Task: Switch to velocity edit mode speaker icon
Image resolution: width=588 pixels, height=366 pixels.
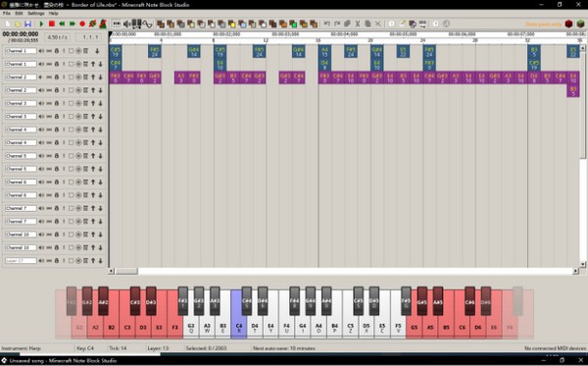Action: [x=127, y=24]
